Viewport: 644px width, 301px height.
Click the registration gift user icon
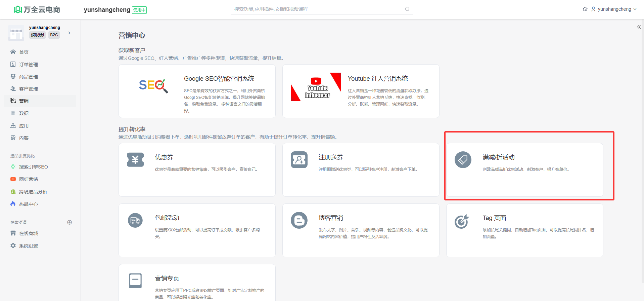299,160
